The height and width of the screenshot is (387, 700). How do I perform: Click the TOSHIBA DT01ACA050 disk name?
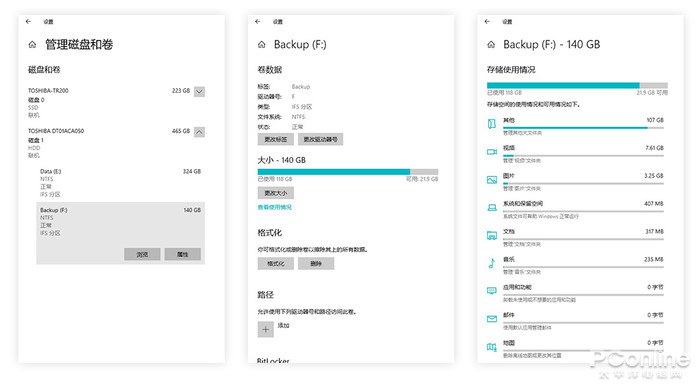click(x=56, y=131)
